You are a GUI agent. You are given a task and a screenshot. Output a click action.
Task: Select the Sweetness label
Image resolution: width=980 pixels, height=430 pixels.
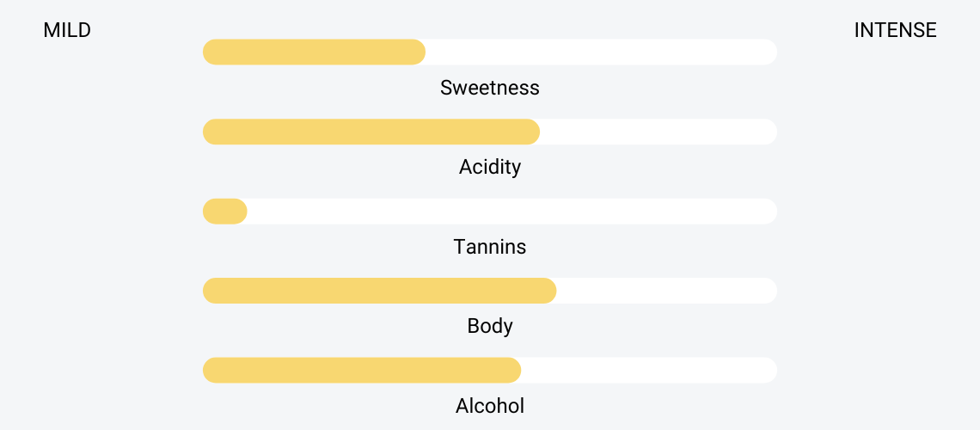pos(489,88)
